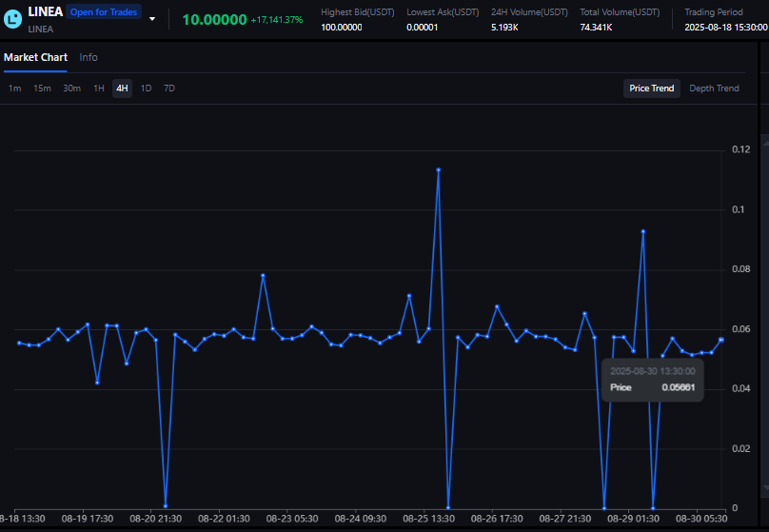
Task: Switch to the Depth Trend chart
Action: click(x=714, y=89)
